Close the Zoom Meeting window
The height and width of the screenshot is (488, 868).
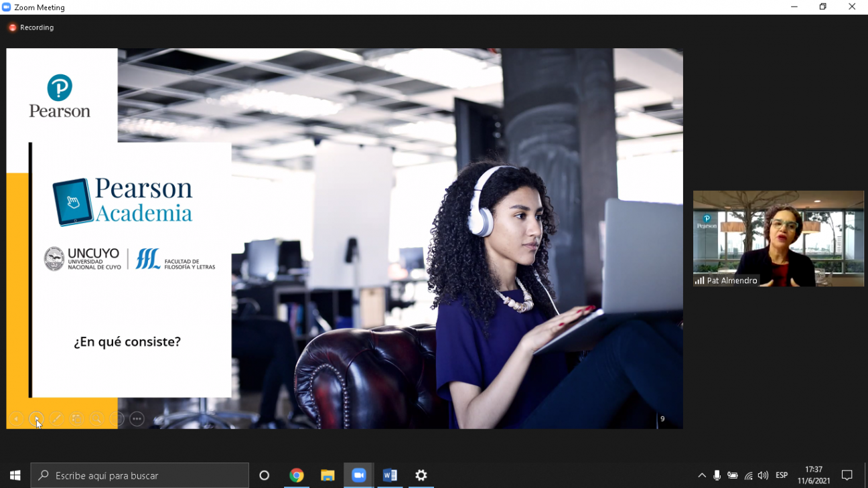click(852, 7)
